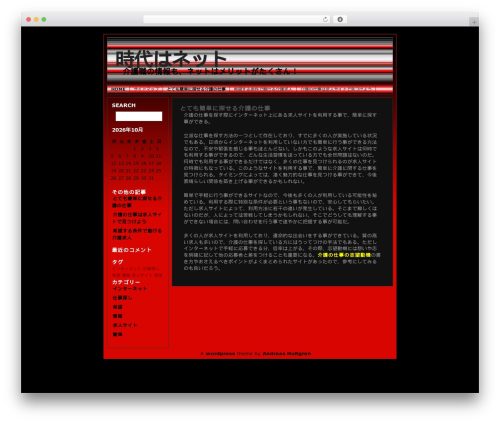Click day 1 in the calendar
Screen dimensions: 500x423
click(135, 149)
